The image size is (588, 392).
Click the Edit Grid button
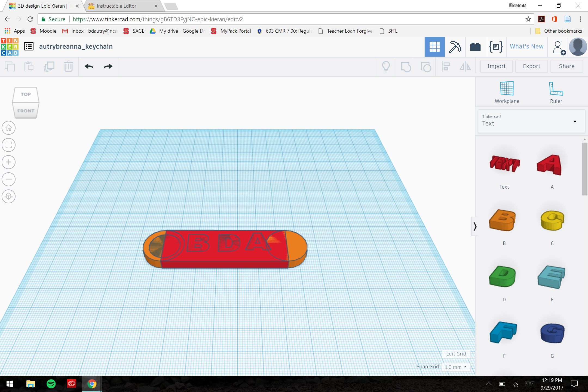click(x=456, y=354)
